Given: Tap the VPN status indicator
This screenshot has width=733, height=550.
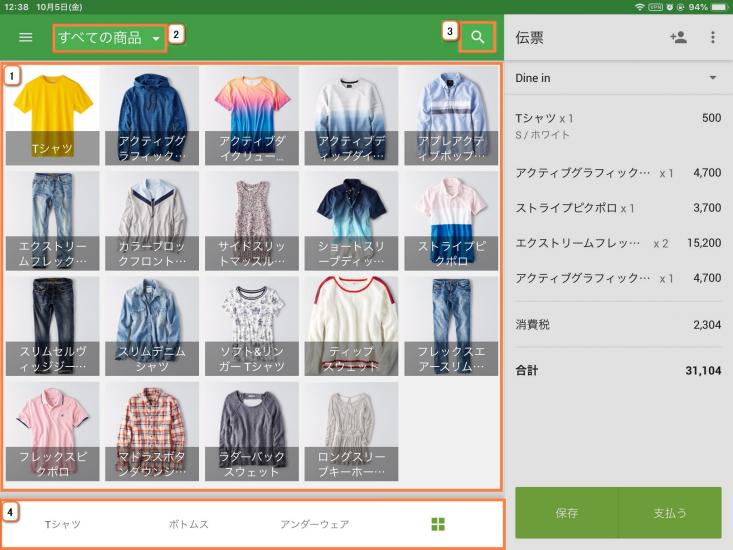Looking at the screenshot, I should pyautogui.click(x=655, y=7).
